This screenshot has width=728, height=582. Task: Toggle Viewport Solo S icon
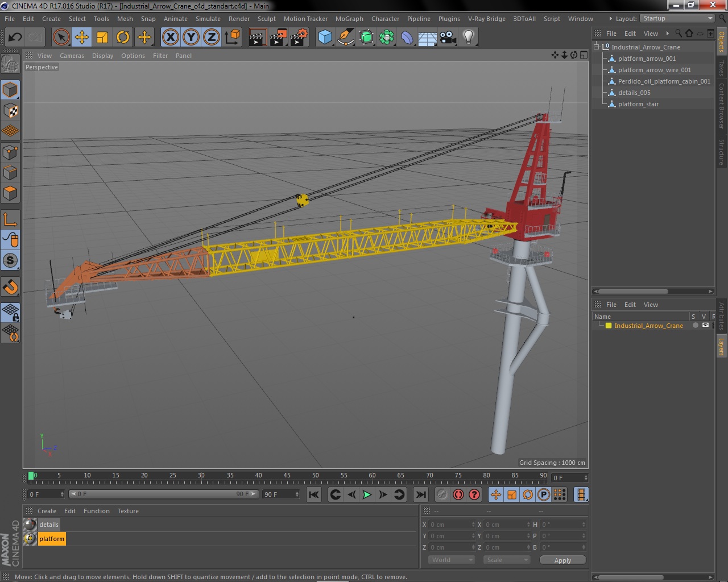pos(10,260)
